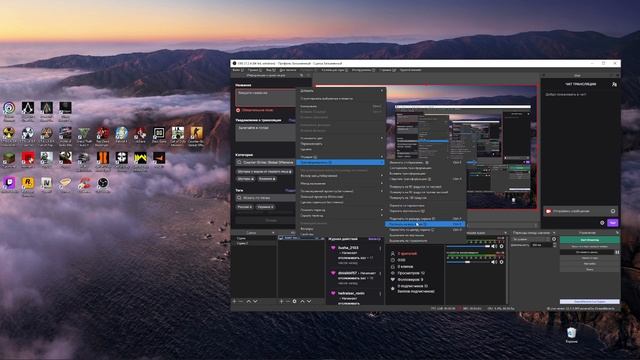Expand Порядок submenu in context menu
The height and width of the screenshot is (360, 640).
(341, 157)
